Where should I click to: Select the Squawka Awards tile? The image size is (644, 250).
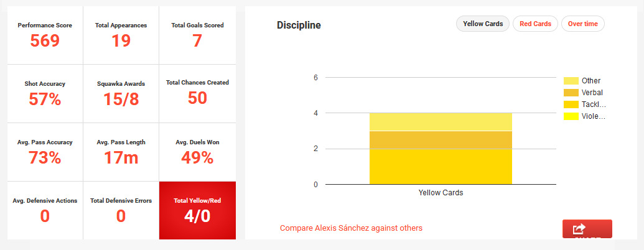(121, 93)
